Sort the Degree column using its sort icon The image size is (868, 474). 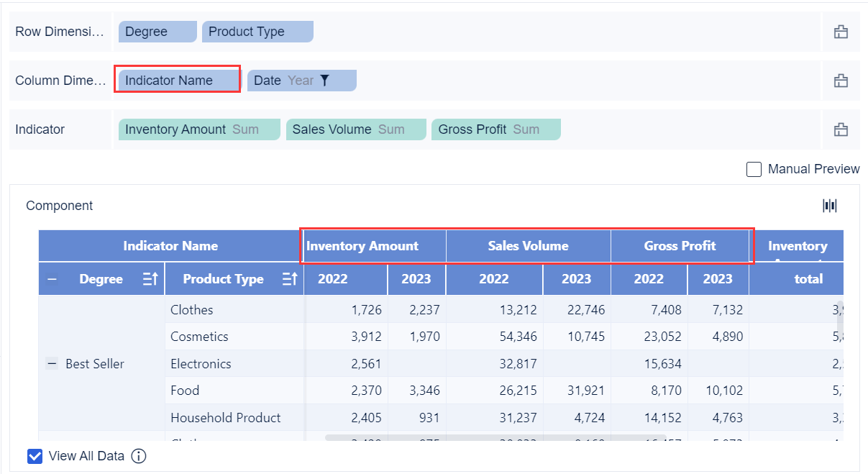[x=150, y=279]
